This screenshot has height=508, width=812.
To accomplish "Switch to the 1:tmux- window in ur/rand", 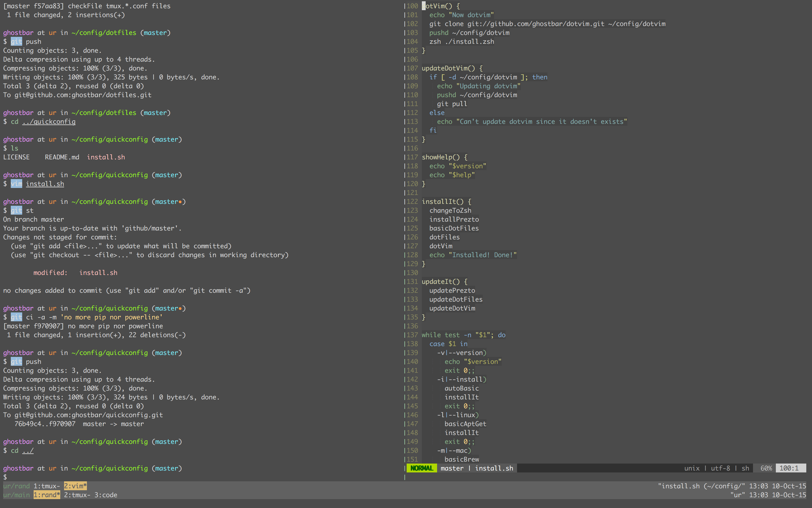I will (x=47, y=486).
